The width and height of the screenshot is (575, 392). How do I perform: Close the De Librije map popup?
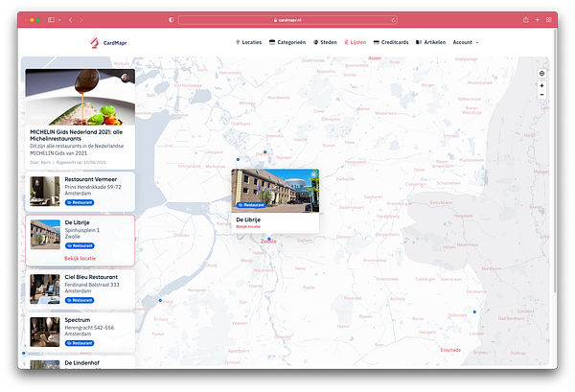314,174
